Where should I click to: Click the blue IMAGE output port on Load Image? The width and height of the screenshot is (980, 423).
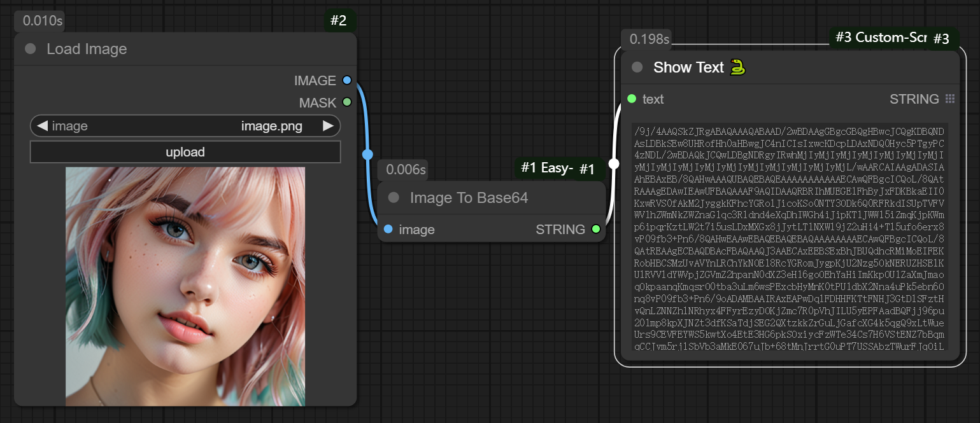(346, 80)
